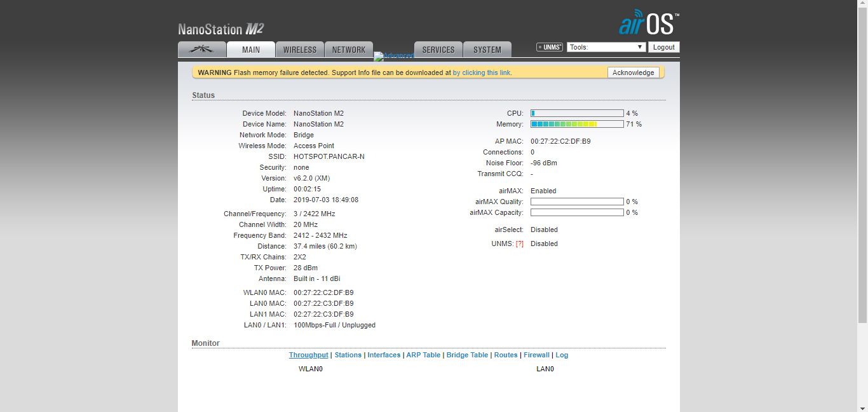Click the UNMS help question mark

point(519,244)
